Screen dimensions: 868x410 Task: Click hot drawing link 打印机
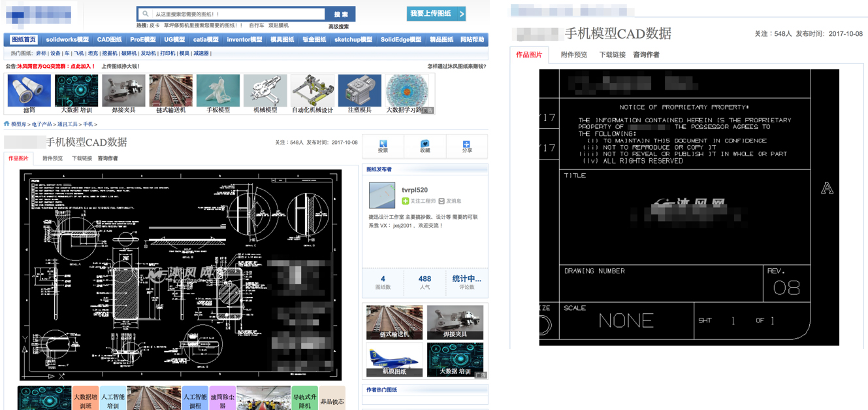tap(168, 54)
